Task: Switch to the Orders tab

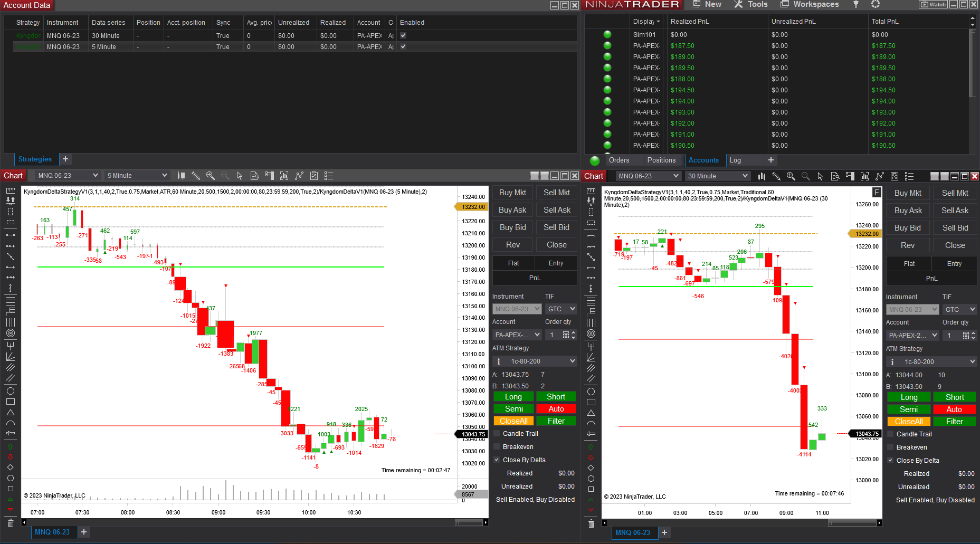Action: 619,160
